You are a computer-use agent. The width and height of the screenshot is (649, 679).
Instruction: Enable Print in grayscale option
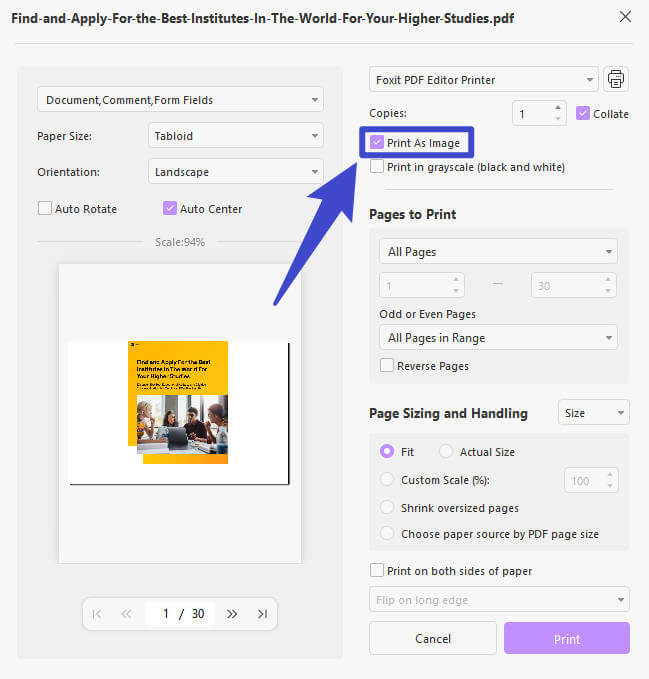[377, 166]
